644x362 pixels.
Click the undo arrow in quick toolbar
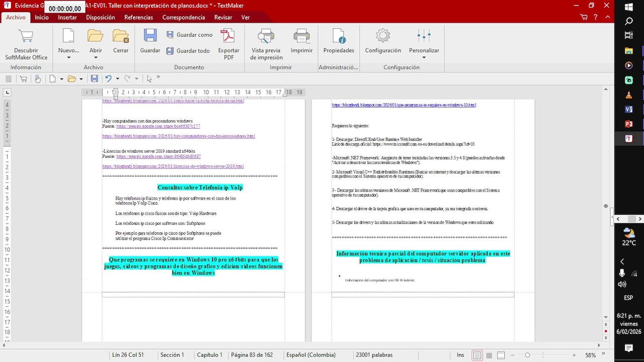click(x=108, y=78)
